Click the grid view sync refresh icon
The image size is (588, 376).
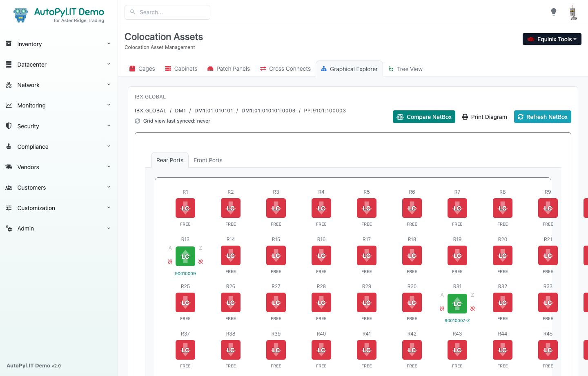point(138,121)
